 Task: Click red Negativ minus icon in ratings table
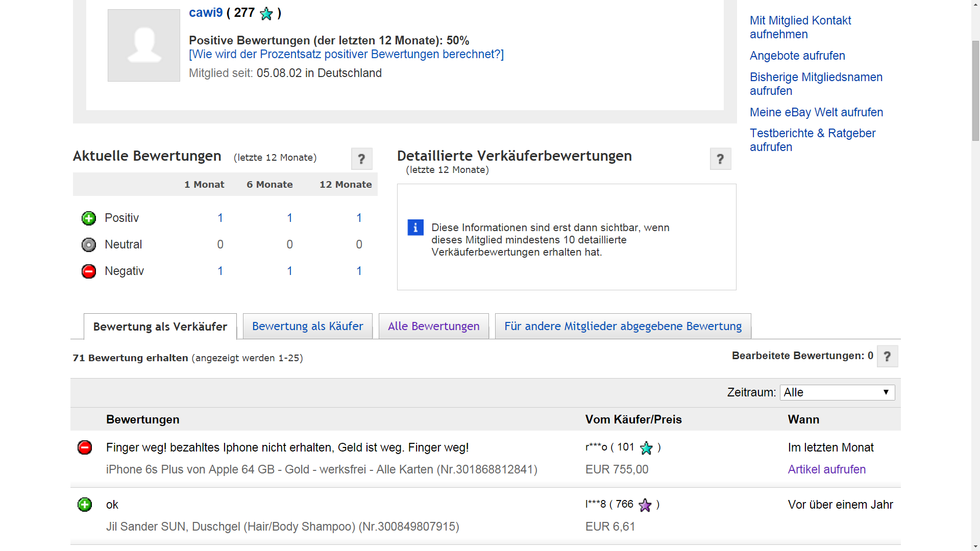(89, 271)
